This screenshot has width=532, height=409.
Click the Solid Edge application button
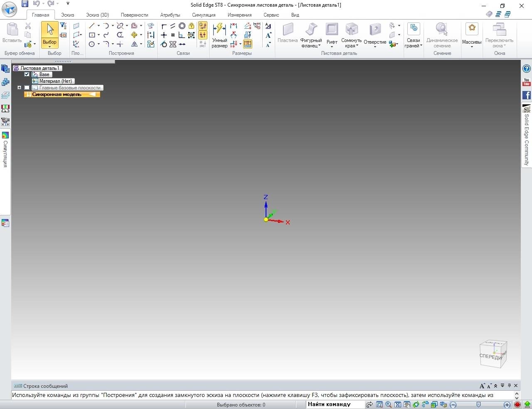tap(9, 9)
